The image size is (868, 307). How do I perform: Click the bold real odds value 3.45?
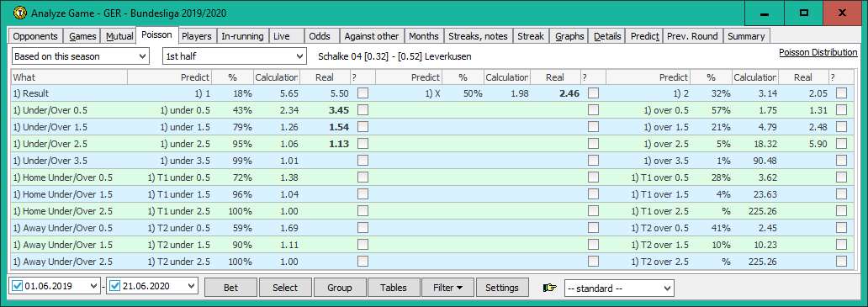coord(339,110)
